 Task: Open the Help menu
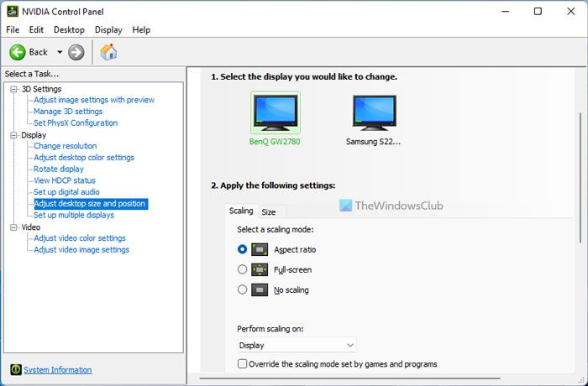(141, 30)
